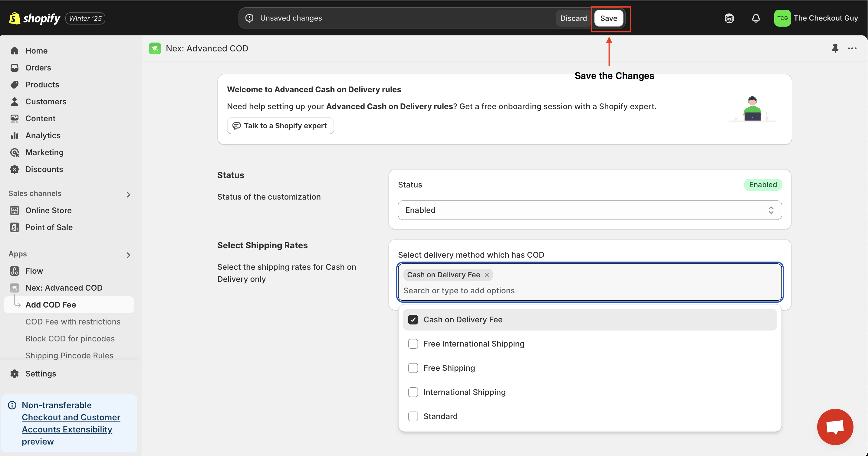Image resolution: width=868 pixels, height=456 pixels.
Task: Click the Shopify logo
Action: point(35,18)
